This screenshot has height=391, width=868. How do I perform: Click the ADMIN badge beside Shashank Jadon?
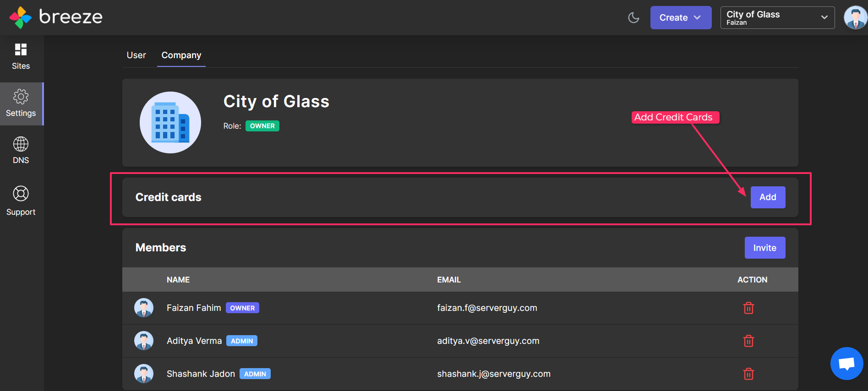pyautogui.click(x=255, y=374)
